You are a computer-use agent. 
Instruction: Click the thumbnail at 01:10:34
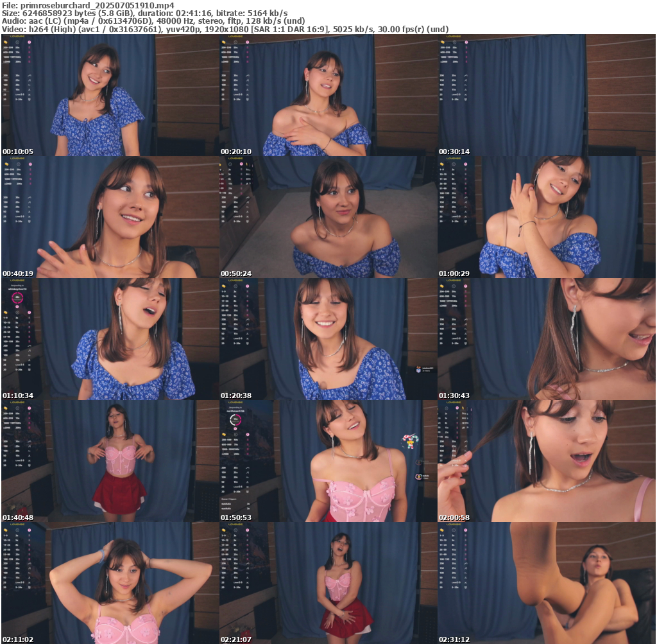[110, 339]
